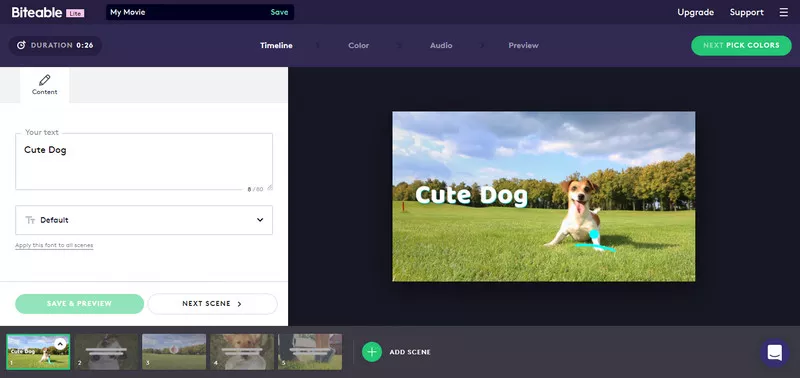Image resolution: width=800 pixels, height=378 pixels.
Task: Click the Biteable logo
Action: (x=37, y=12)
